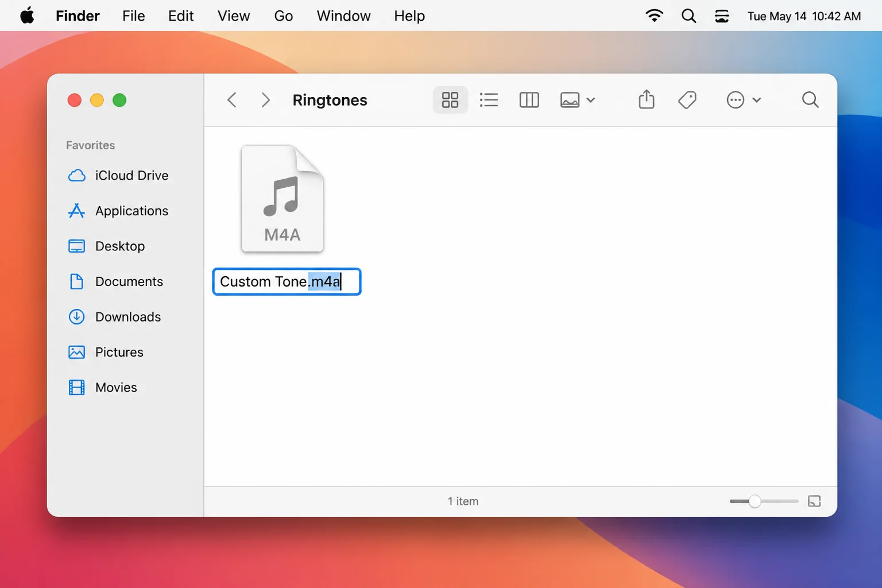The width and height of the screenshot is (882, 588).
Task: Open the Desktop folder label
Action: tap(120, 246)
